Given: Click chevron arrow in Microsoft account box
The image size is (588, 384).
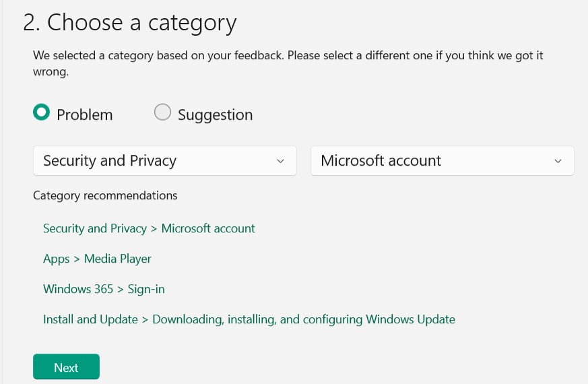Looking at the screenshot, I should point(558,161).
